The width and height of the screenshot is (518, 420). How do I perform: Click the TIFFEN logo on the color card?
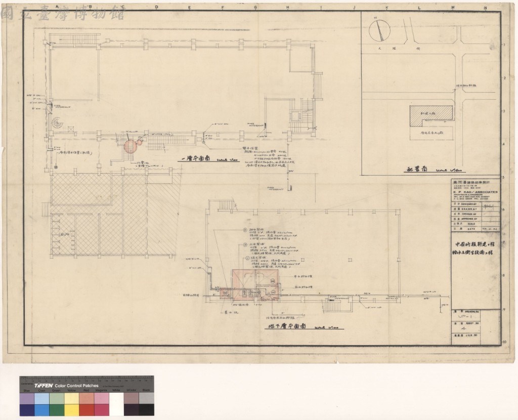[44, 386]
